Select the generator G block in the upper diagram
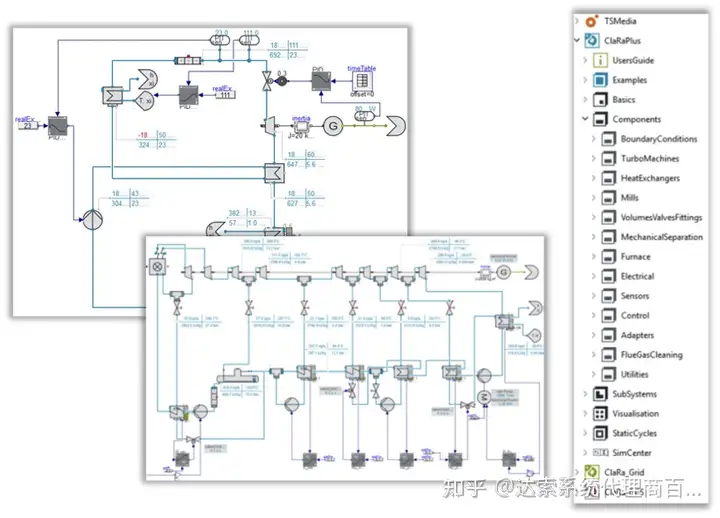Viewport: 720px width, 518px height. 333,123
